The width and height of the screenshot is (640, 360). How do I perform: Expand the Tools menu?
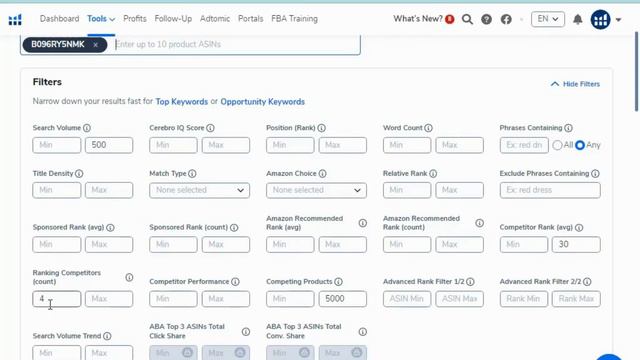coord(101,19)
